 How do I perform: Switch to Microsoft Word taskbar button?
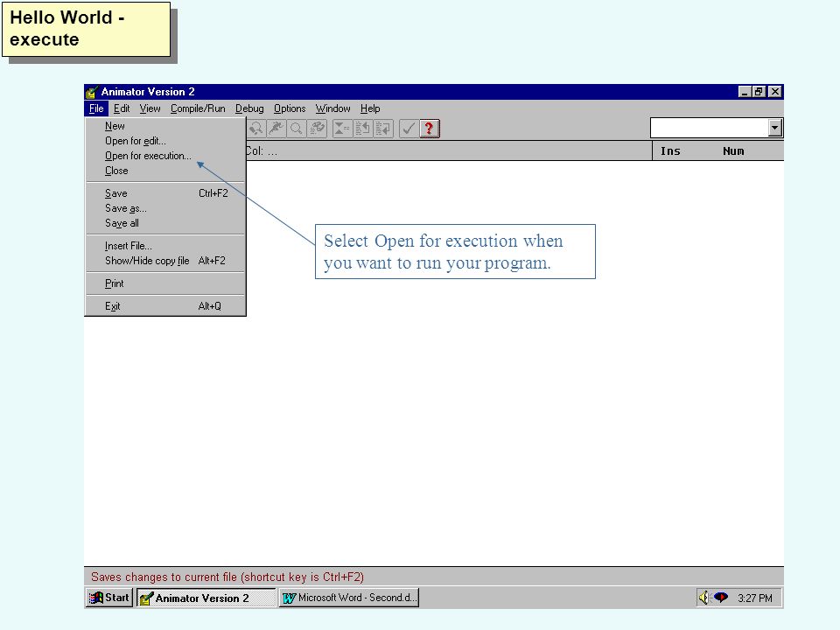point(349,598)
